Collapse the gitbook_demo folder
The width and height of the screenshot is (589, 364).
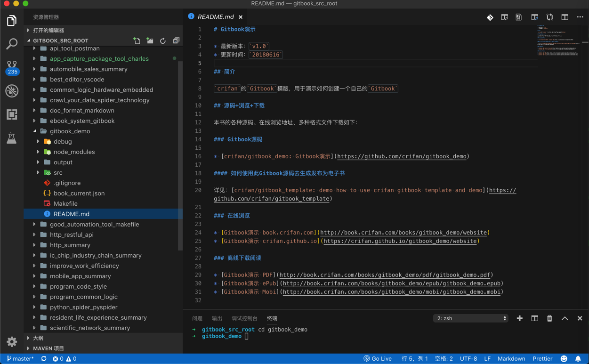(x=69, y=131)
